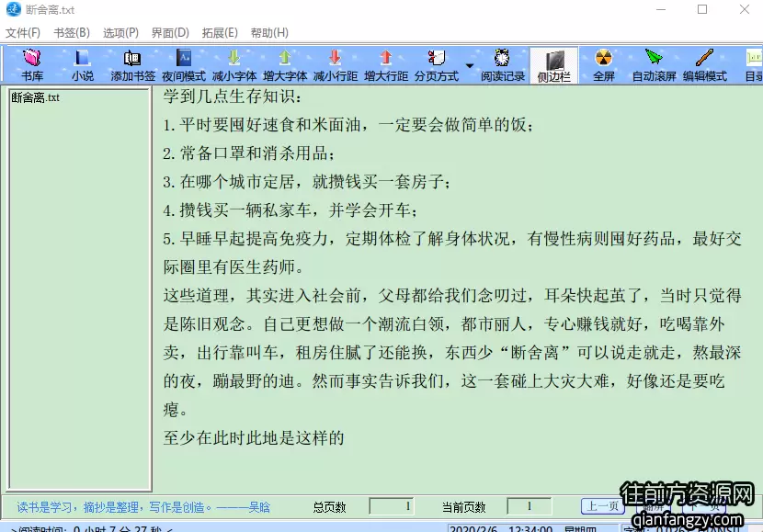763x532 pixels.
Task: Open the 帮助(H) menu
Action: point(269,32)
